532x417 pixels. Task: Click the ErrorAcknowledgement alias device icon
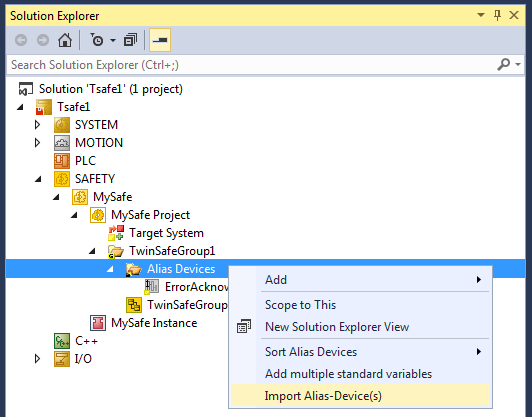click(x=152, y=287)
